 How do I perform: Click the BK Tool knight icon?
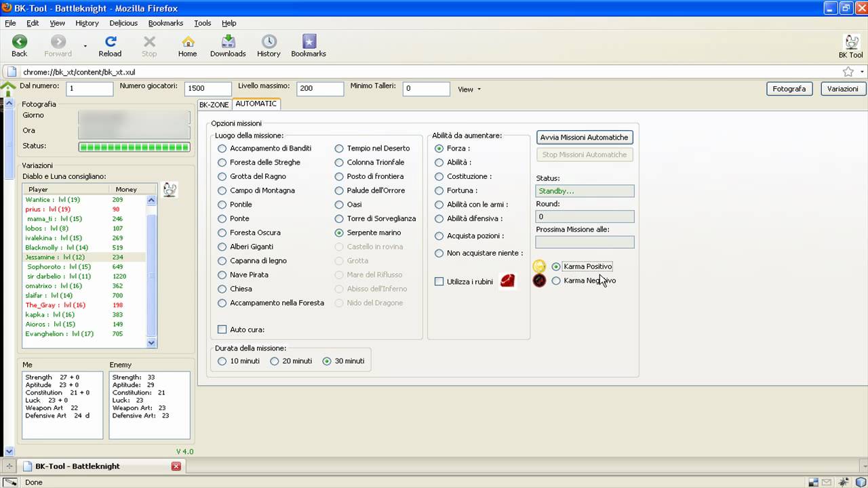[x=851, y=42]
